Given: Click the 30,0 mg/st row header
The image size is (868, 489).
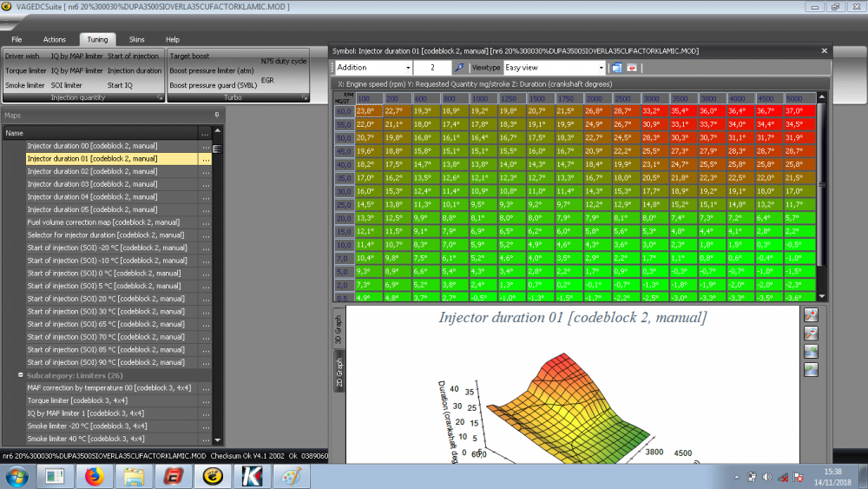Looking at the screenshot, I should [344, 192].
